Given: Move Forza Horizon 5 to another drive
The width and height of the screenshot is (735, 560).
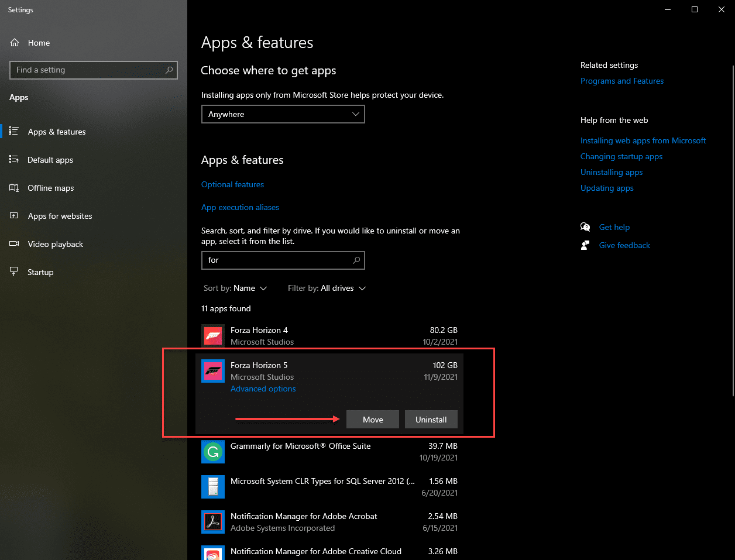Looking at the screenshot, I should pos(372,419).
